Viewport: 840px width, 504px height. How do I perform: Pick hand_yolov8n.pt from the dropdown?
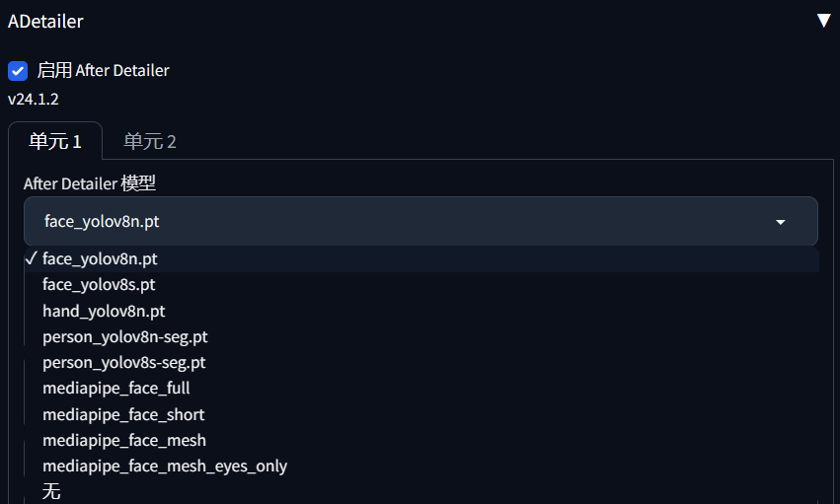click(x=104, y=311)
